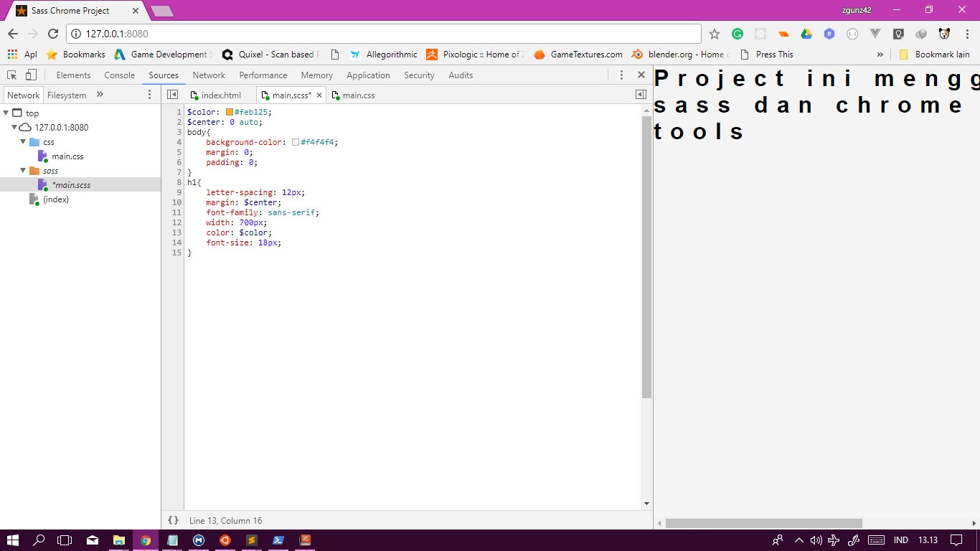This screenshot has height=551, width=980.
Task: Collapse the css folder
Action: click(x=23, y=141)
